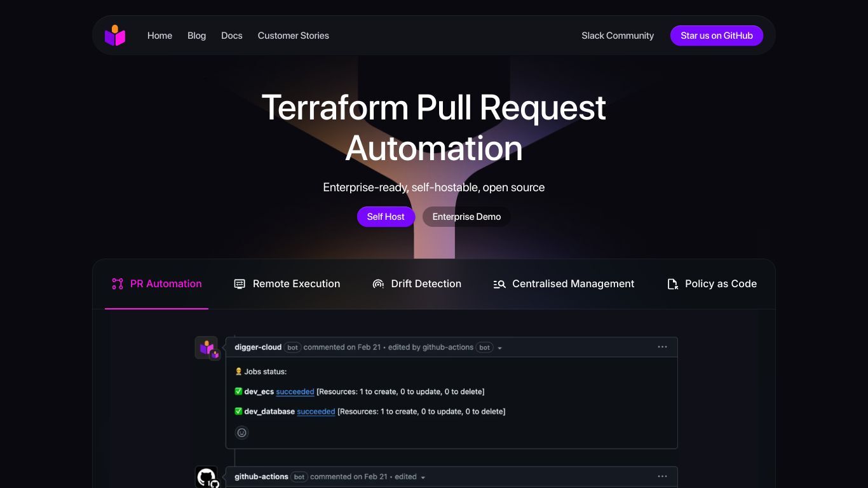Click the Policy as Code document icon
The width and height of the screenshot is (868, 488).
[x=672, y=284]
